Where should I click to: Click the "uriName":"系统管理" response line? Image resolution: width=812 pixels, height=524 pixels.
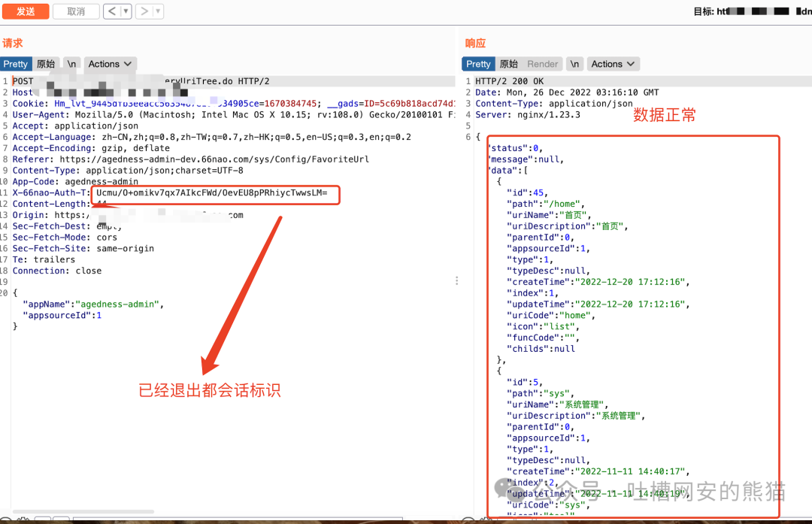click(x=558, y=404)
